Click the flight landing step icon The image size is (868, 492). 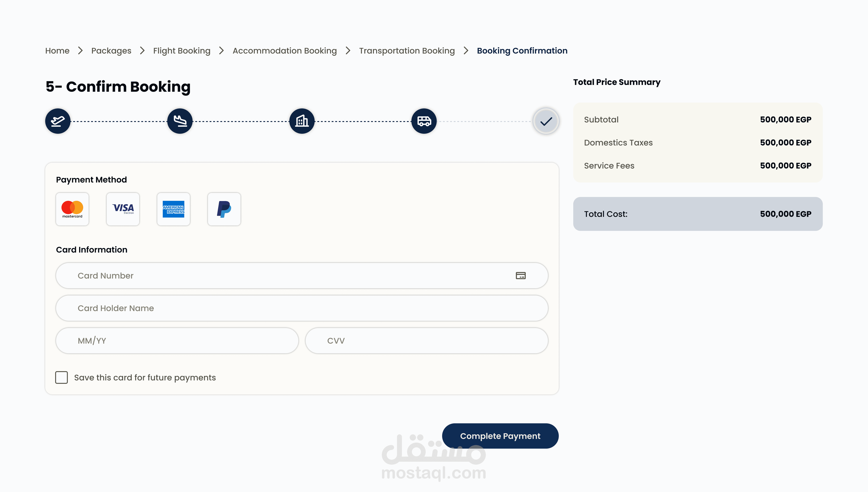[x=180, y=121]
